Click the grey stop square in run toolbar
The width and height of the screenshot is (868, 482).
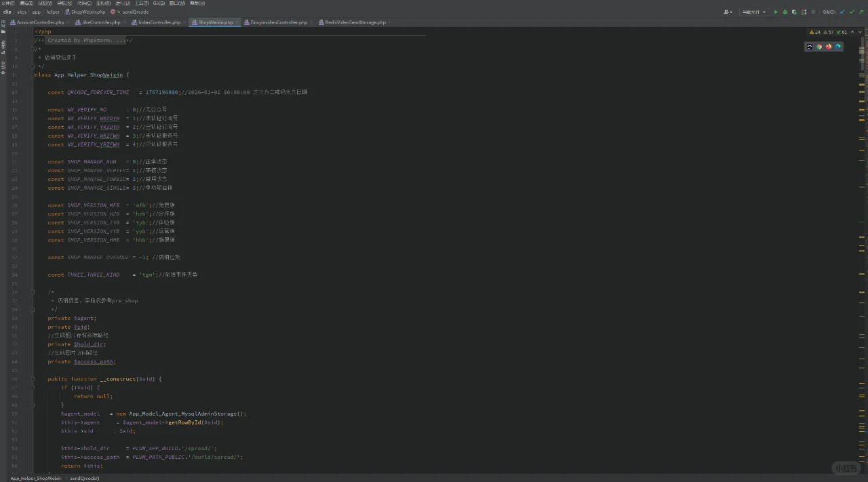click(x=813, y=12)
